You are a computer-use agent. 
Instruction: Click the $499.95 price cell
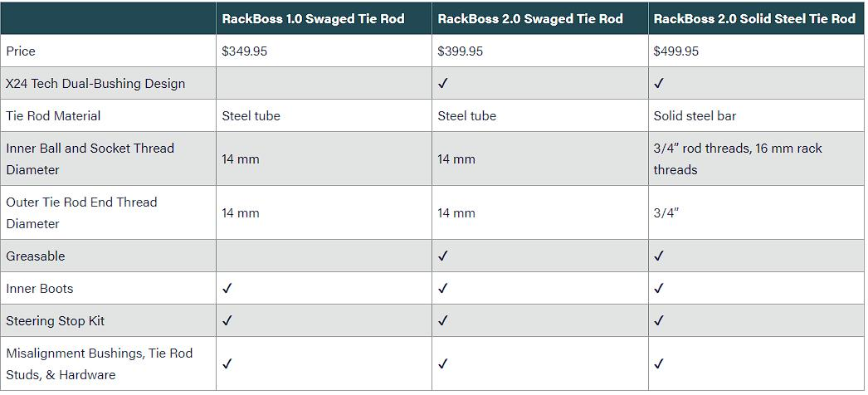click(x=676, y=51)
